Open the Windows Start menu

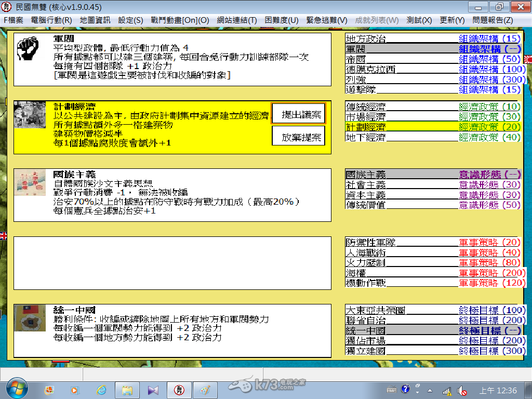(x=18, y=389)
